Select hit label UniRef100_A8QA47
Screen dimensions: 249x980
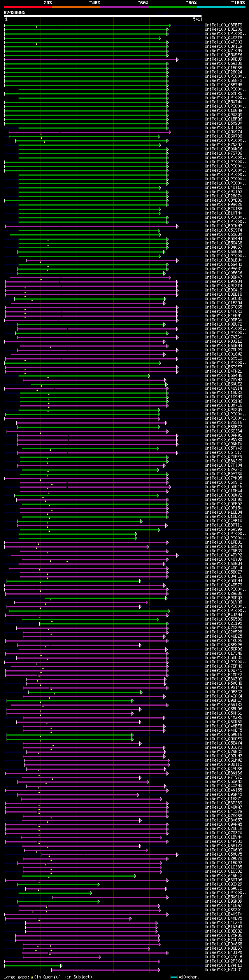coord(223,277)
